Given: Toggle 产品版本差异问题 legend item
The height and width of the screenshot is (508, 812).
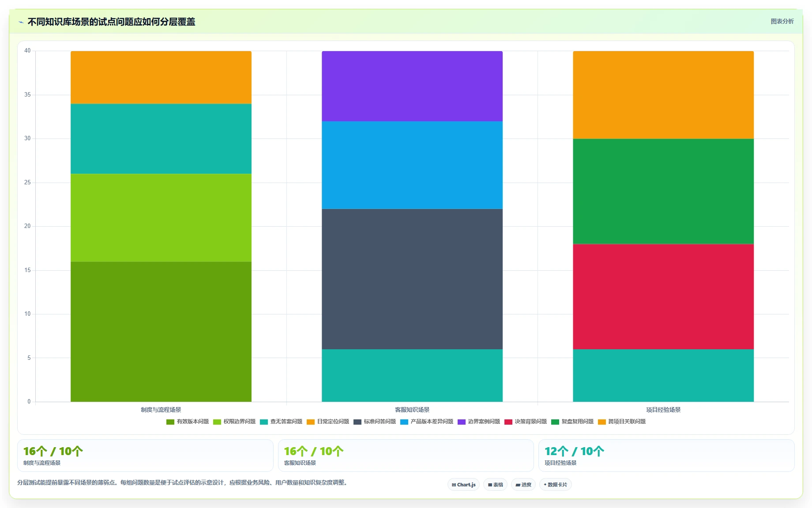Looking at the screenshot, I should click(427, 422).
